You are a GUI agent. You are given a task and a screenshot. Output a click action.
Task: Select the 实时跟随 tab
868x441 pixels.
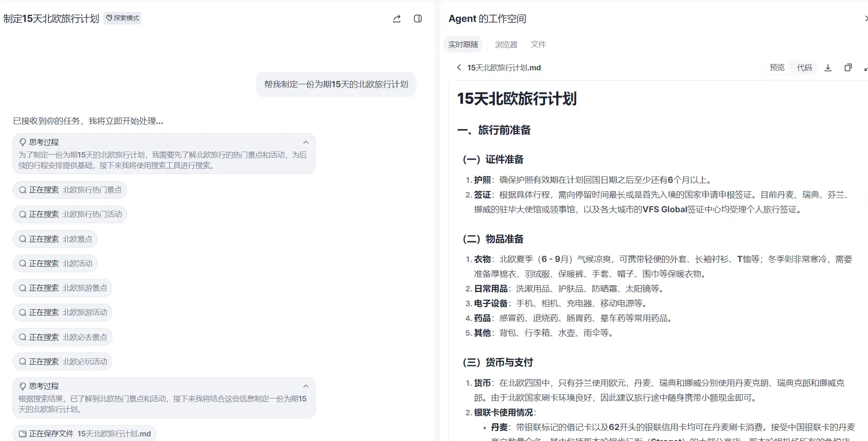click(463, 44)
